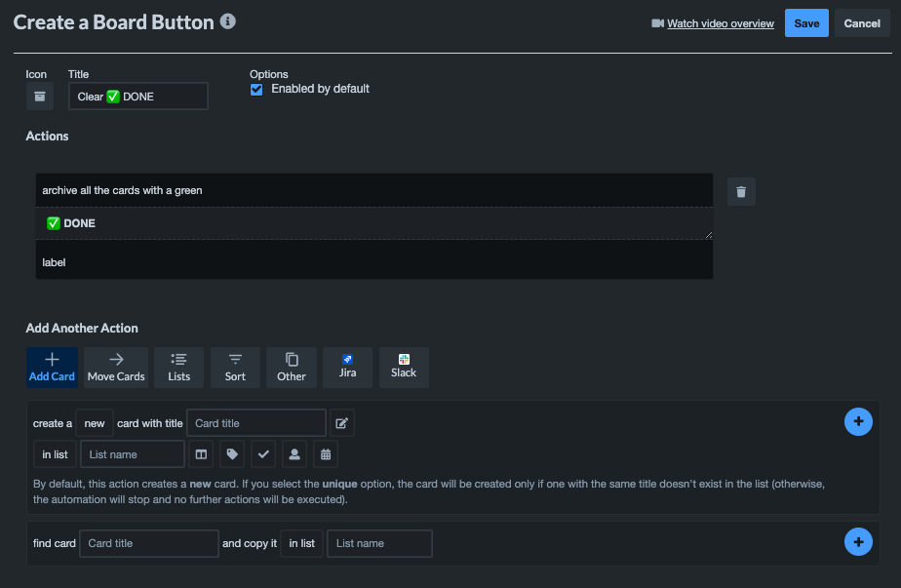Screen dimensions: 901x588
Task: Add the find and copy card action
Action: pos(858,542)
